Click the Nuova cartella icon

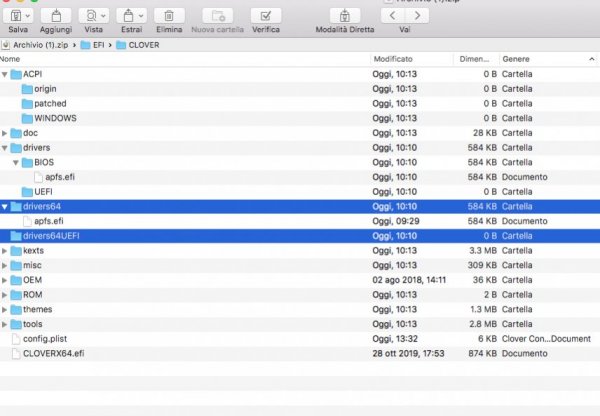218,16
